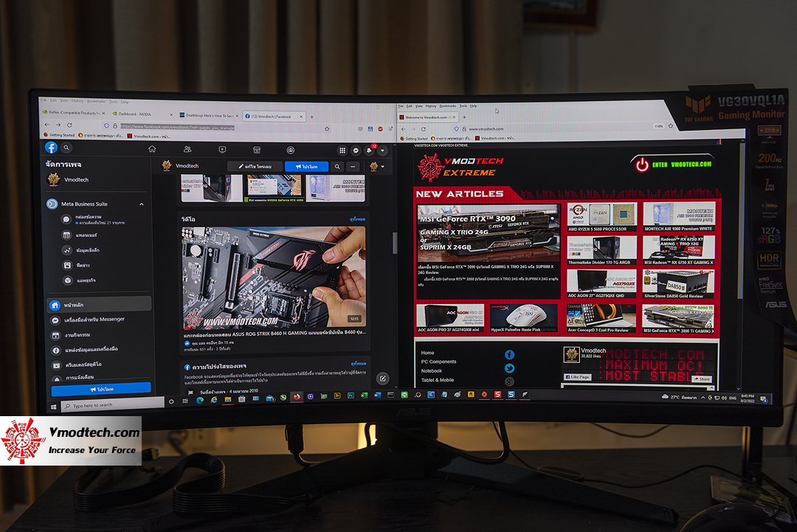
Task: Click the ENTER VMODTECH.COM power button
Action: (x=674, y=164)
